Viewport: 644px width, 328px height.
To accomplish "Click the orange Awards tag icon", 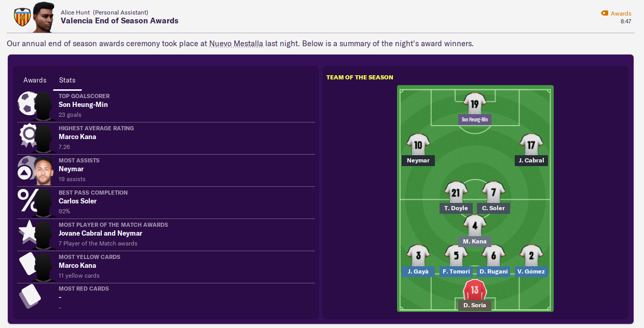I will pyautogui.click(x=604, y=13).
